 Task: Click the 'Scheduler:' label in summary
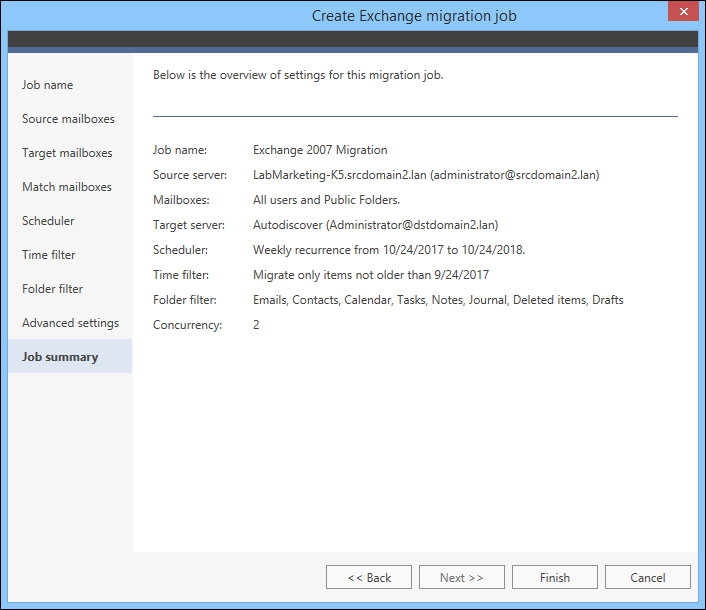click(x=181, y=250)
